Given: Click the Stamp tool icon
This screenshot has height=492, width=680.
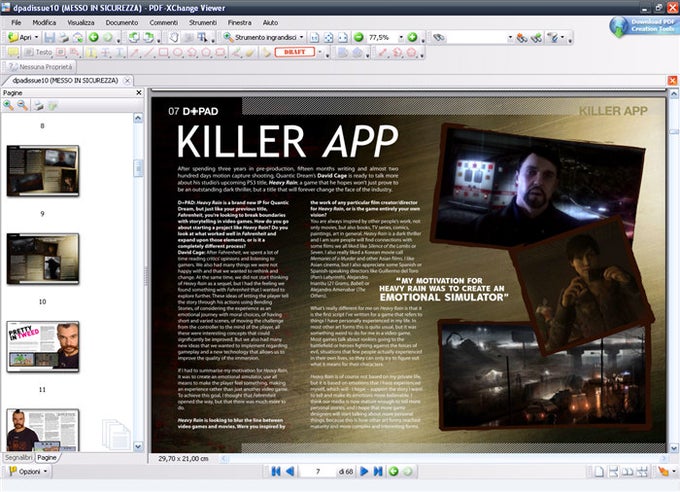Looking at the screenshot, I should coord(266,53).
